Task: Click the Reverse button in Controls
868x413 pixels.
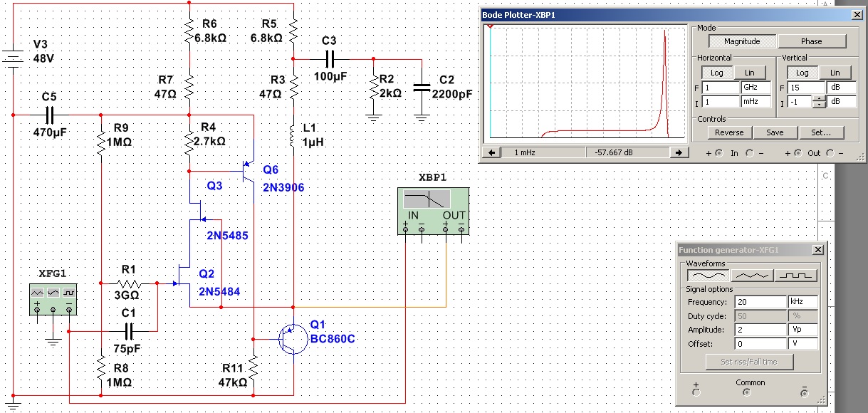Action: [x=729, y=132]
